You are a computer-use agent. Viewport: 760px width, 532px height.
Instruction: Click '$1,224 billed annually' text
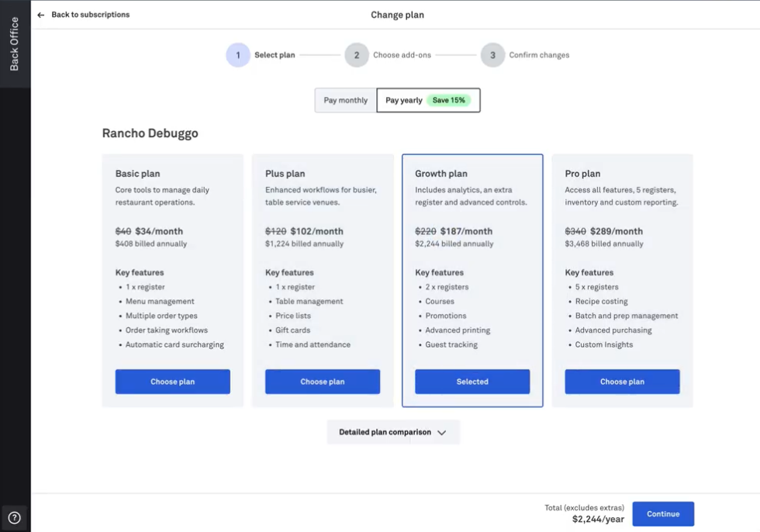[x=304, y=244]
